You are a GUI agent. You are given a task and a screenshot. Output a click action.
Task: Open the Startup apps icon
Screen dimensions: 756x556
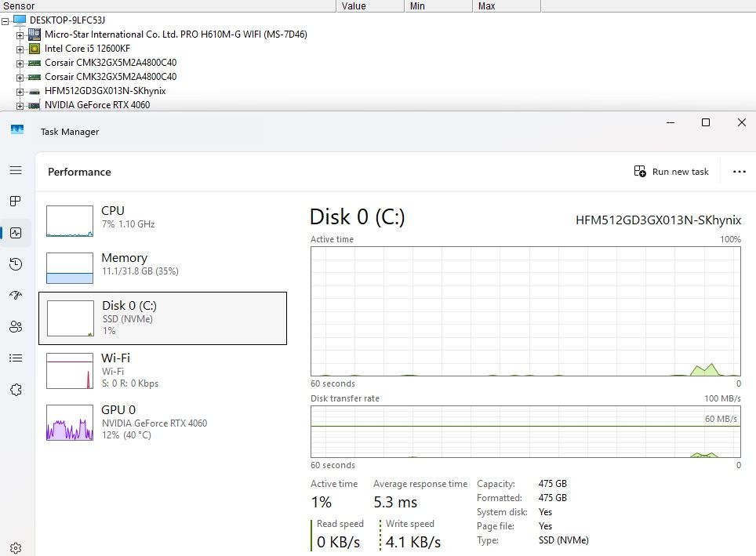point(16,296)
